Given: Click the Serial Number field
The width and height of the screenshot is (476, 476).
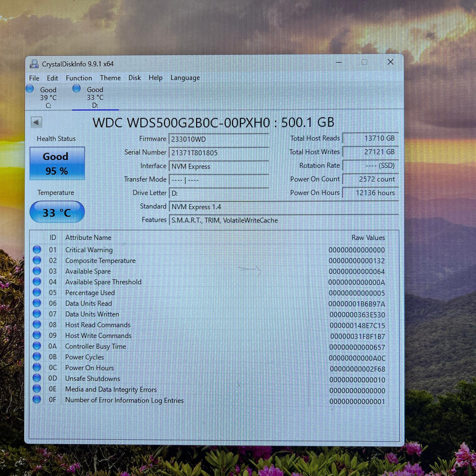Looking at the screenshot, I should pos(219,153).
